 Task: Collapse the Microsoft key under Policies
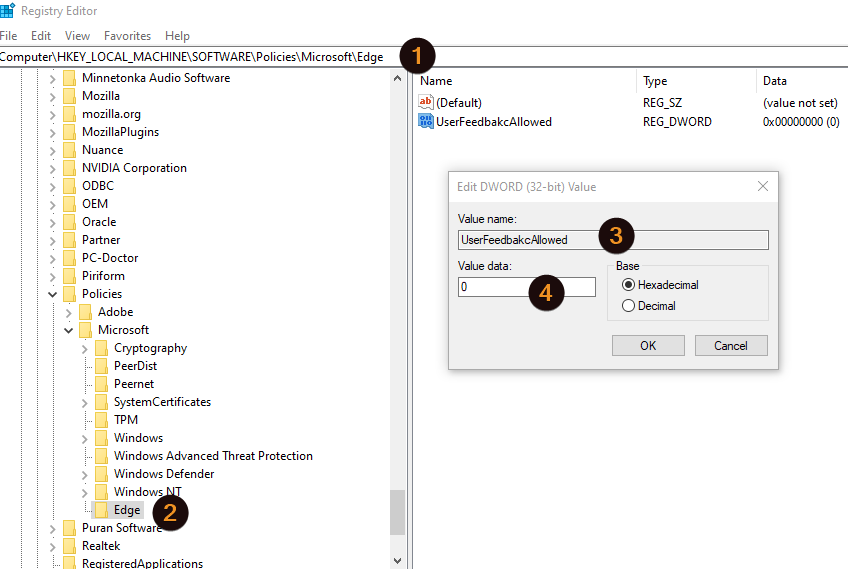pyautogui.click(x=69, y=330)
